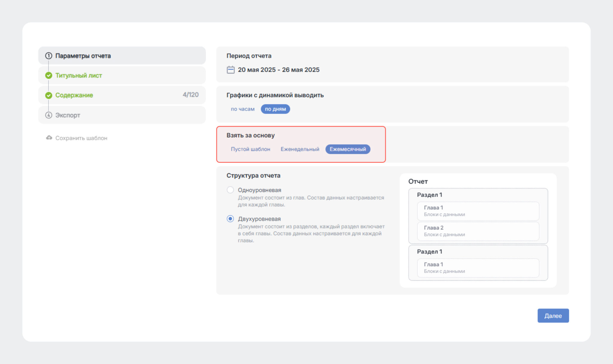This screenshot has height=364, width=613.
Task: Open date range 20 мая 2025 - 26 мая 2025
Action: pos(279,70)
